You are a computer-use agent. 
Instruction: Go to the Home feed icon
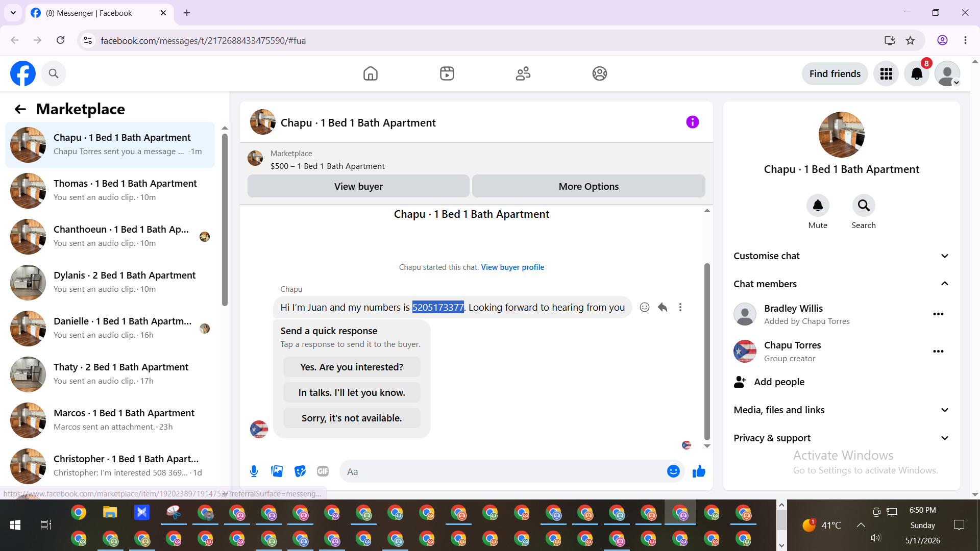(x=371, y=73)
